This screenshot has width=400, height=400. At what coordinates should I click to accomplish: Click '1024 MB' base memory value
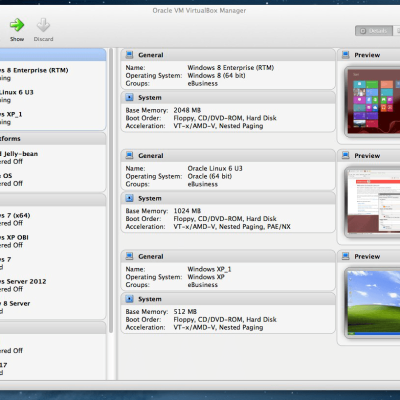point(187,211)
